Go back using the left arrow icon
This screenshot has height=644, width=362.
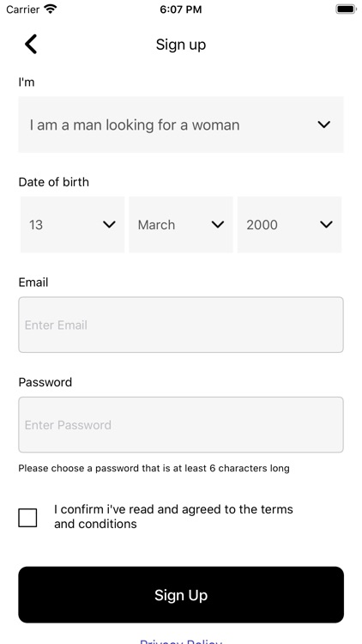[x=31, y=44]
